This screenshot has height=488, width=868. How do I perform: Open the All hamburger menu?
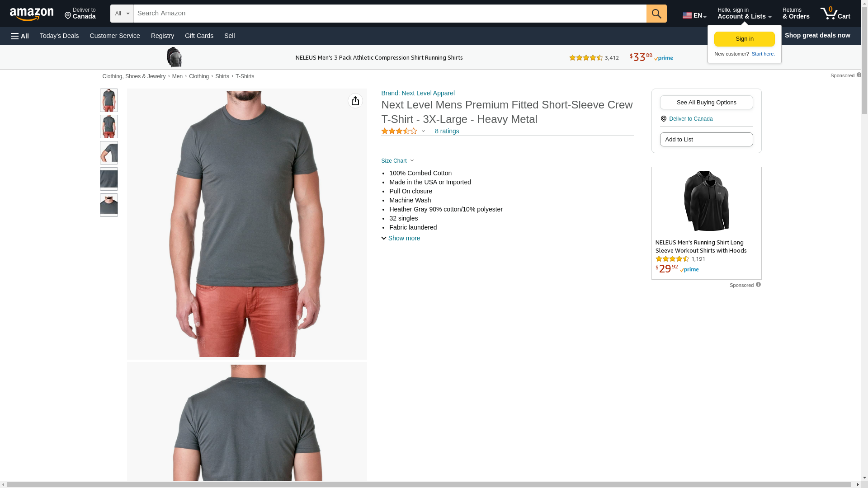click(x=20, y=36)
